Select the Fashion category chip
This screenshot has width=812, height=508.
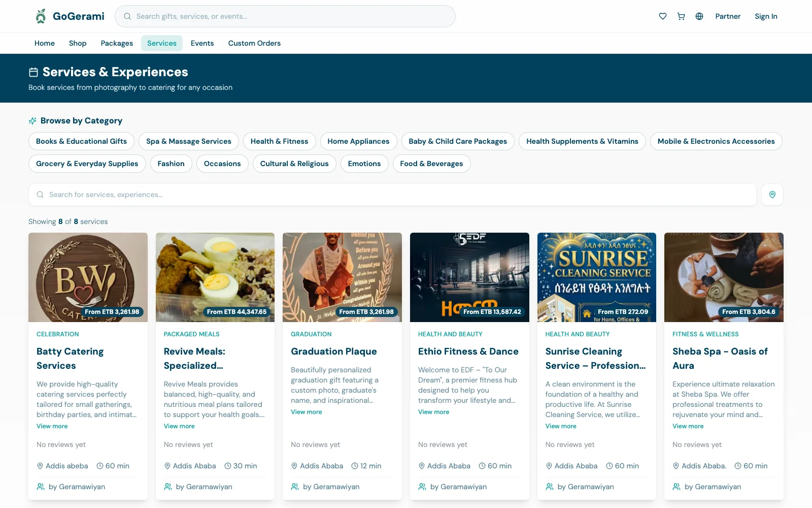pyautogui.click(x=171, y=164)
